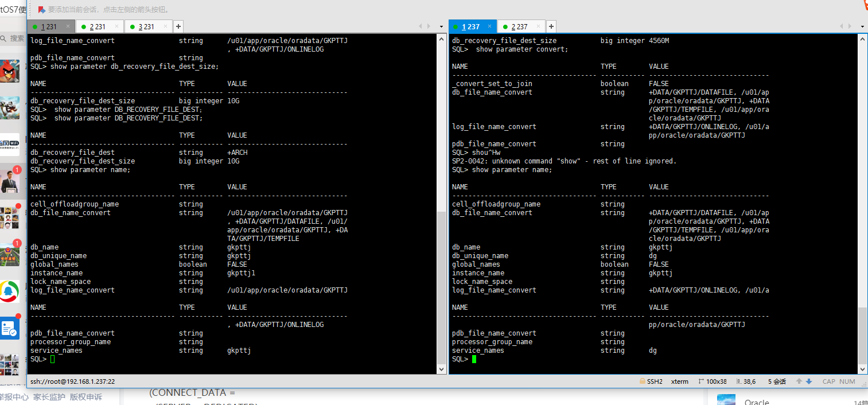
Task: Open right pane tab list dropdown
Action: coord(862,26)
